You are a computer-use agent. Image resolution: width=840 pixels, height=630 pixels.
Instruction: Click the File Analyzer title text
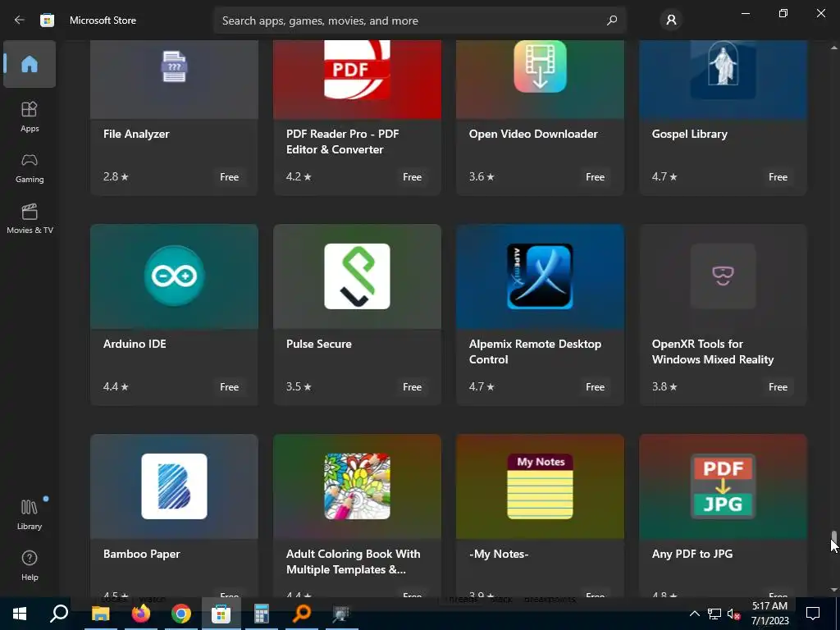(x=136, y=134)
